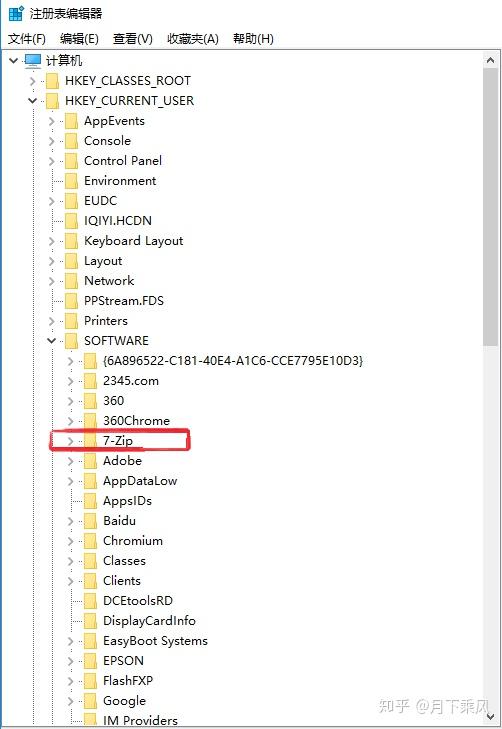The image size is (502, 729).
Task: Expand the Keyboard Layout chevron
Action: pos(51,241)
